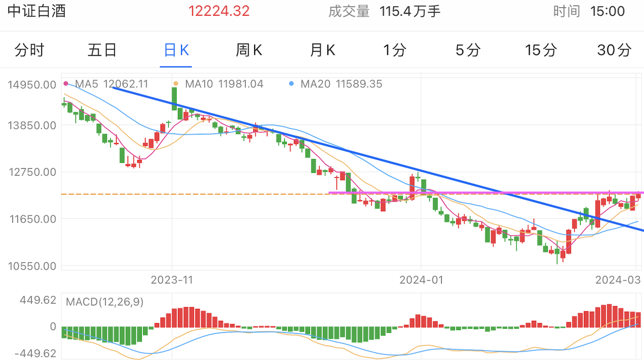Screen dimensions: 644x364
Task: Open the 月K monthly candlestick view
Action: tap(322, 50)
